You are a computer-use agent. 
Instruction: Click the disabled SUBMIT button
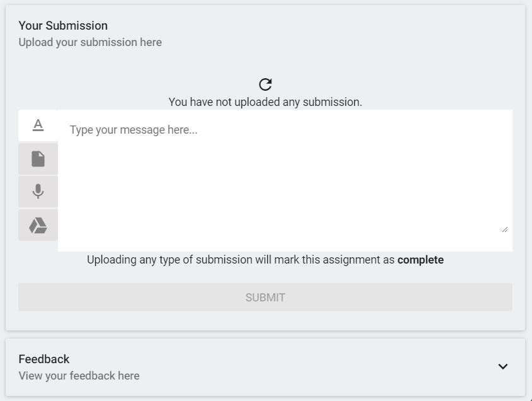click(x=265, y=297)
